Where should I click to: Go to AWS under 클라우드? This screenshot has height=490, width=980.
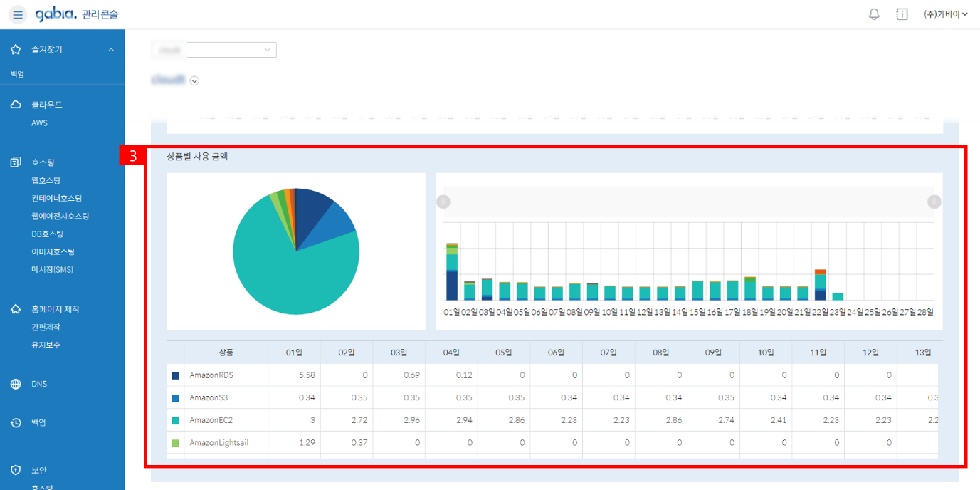click(x=39, y=123)
